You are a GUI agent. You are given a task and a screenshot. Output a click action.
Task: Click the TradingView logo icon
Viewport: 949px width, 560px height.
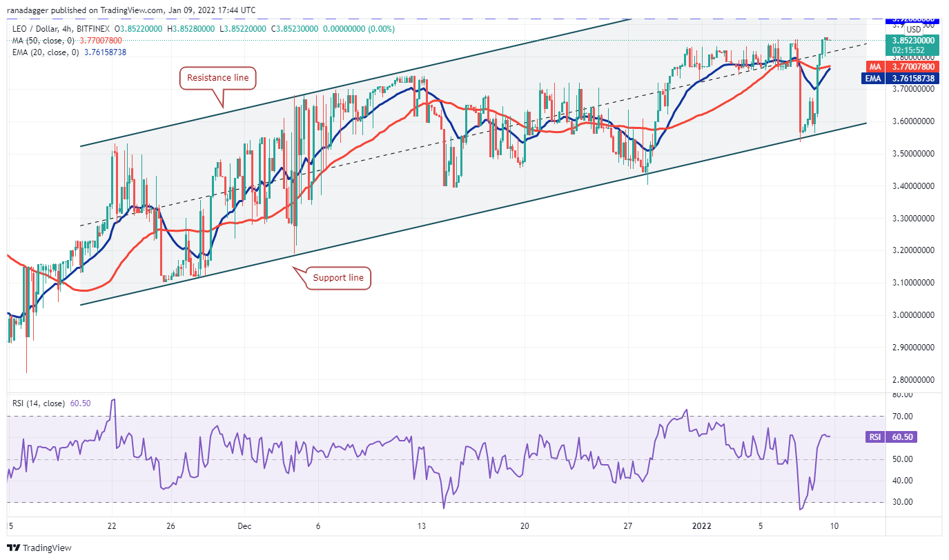(14, 548)
